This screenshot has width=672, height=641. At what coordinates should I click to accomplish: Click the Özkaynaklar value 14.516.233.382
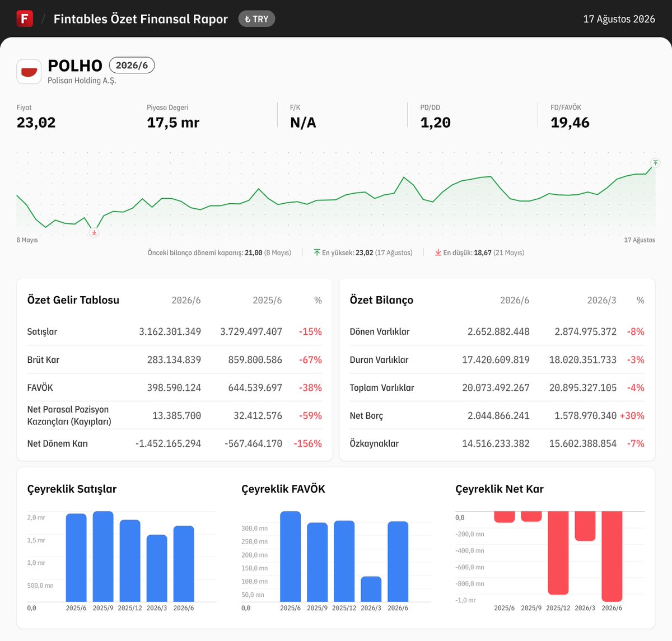496,443
